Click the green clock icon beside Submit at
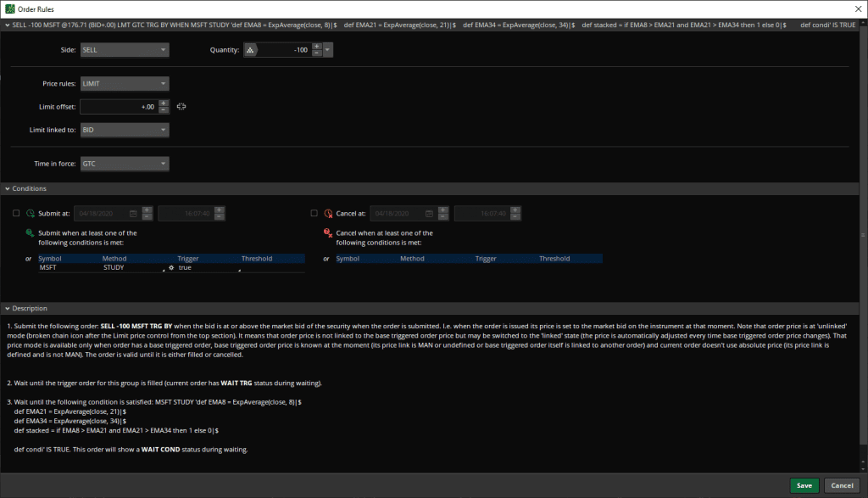Screen dimensions: 868x498 pyautogui.click(x=31, y=213)
